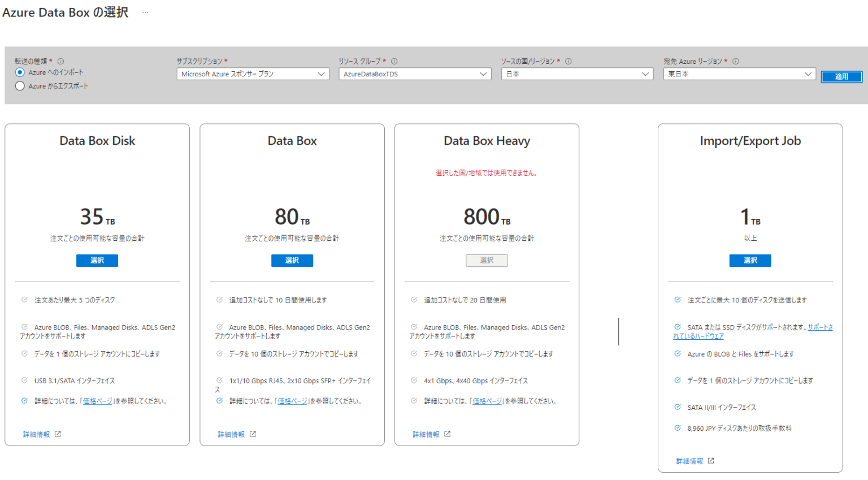Screen dimensions: 868x480
Task: Click info icon next to 転送の種類
Action: click(60, 61)
